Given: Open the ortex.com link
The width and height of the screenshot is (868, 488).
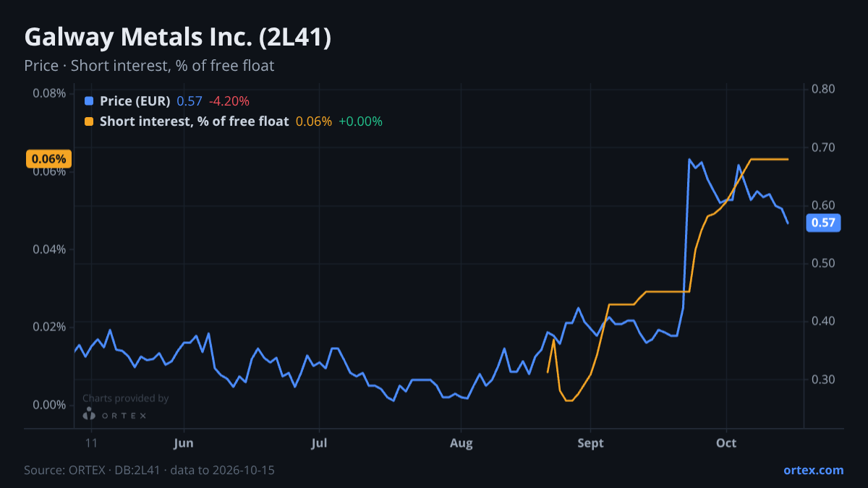Looking at the screenshot, I should 813,470.
